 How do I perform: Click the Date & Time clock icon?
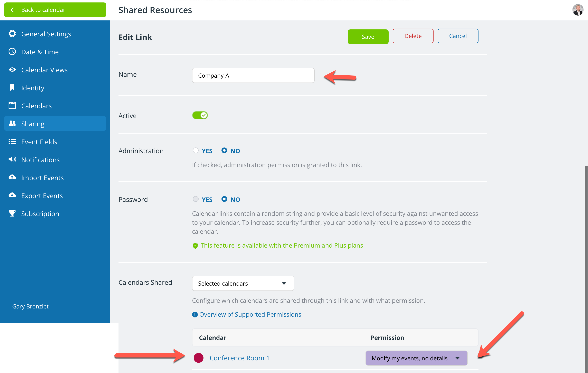[x=12, y=52]
